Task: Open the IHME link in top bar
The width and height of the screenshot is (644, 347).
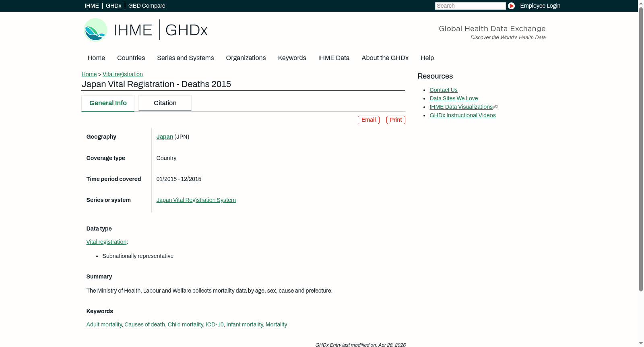Action: (x=92, y=6)
